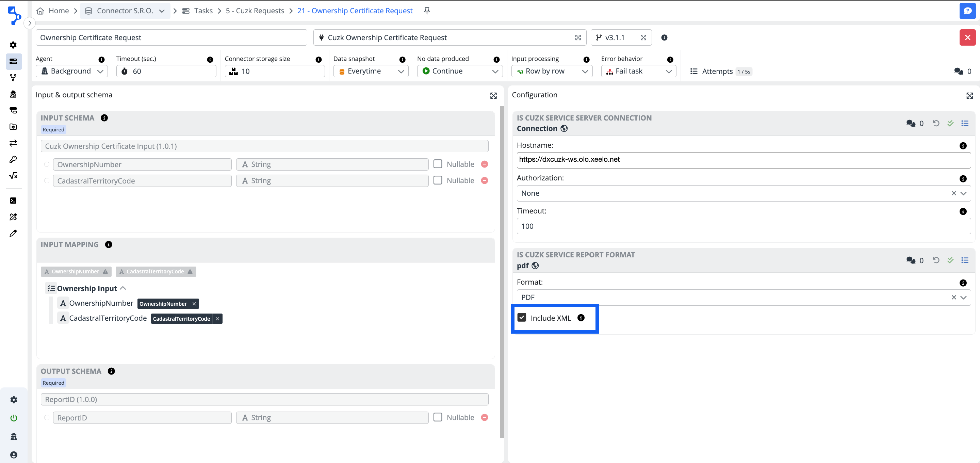Uncheck the Include XML checkbox
The image size is (980, 463).
[522, 317]
